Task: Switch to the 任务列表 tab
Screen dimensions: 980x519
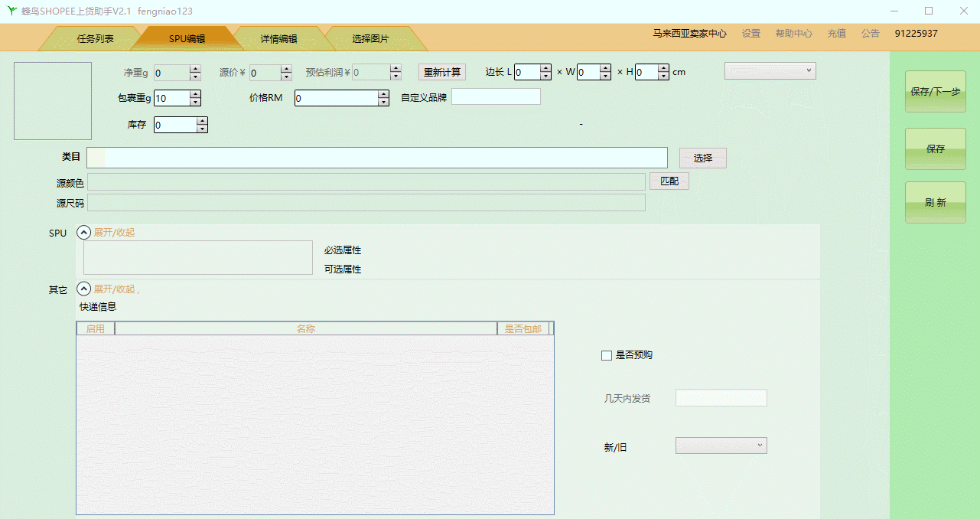Action: [96, 39]
